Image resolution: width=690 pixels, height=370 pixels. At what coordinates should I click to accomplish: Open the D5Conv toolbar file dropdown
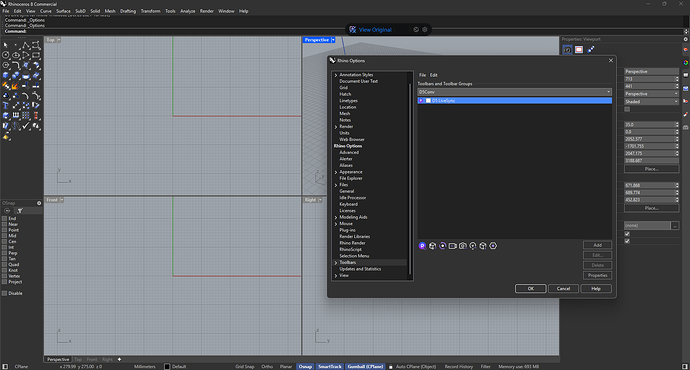514,92
